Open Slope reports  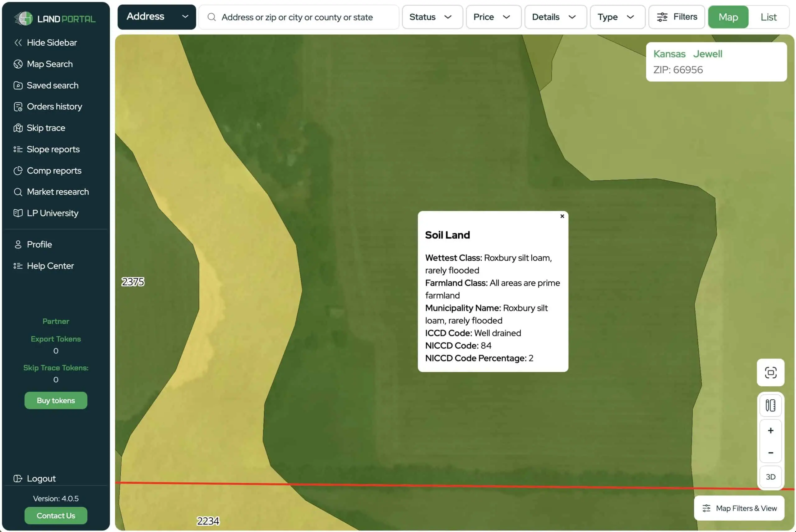pos(53,149)
